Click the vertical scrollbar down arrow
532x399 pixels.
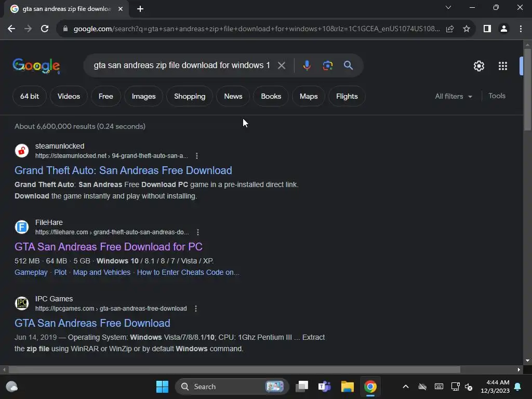click(x=527, y=361)
